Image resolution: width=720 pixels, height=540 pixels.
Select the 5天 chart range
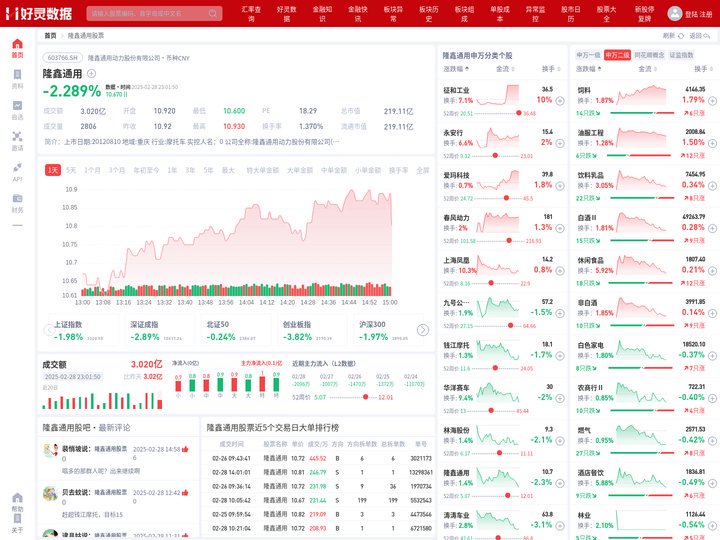pyautogui.click(x=71, y=170)
